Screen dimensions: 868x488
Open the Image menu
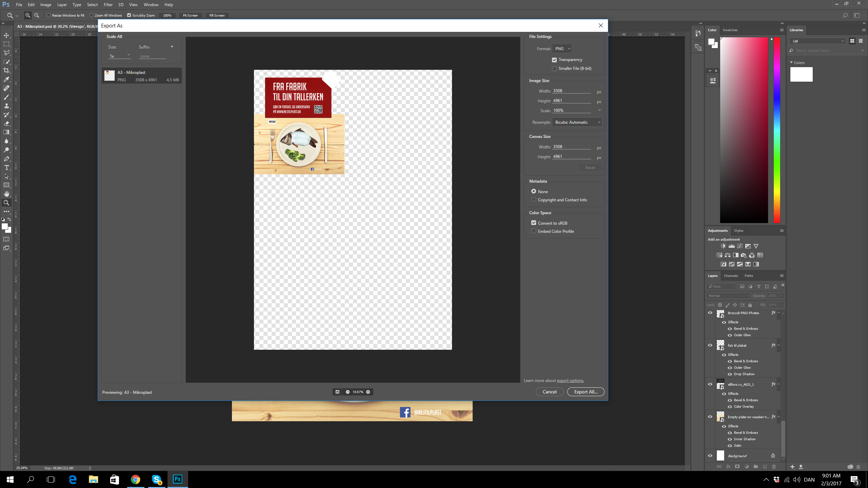click(46, 5)
